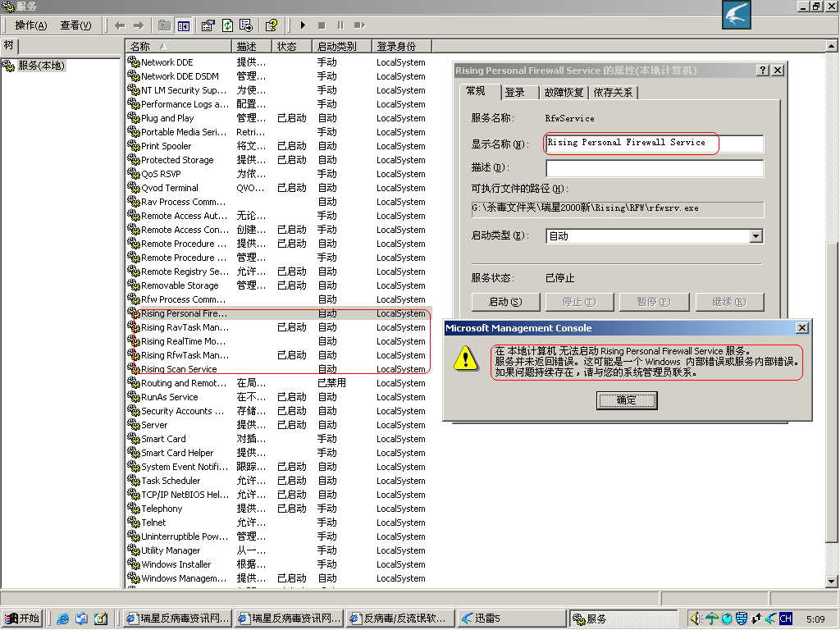Click the Refresh toolbar icon

click(x=227, y=25)
